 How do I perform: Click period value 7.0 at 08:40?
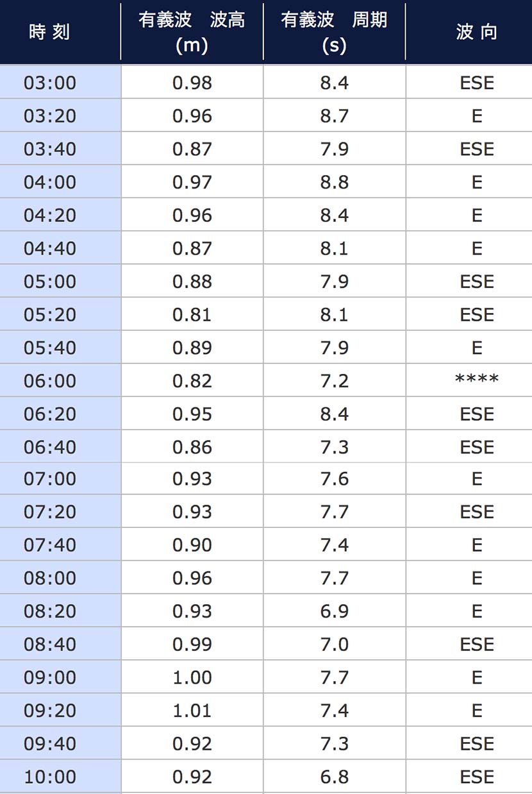pos(335,644)
